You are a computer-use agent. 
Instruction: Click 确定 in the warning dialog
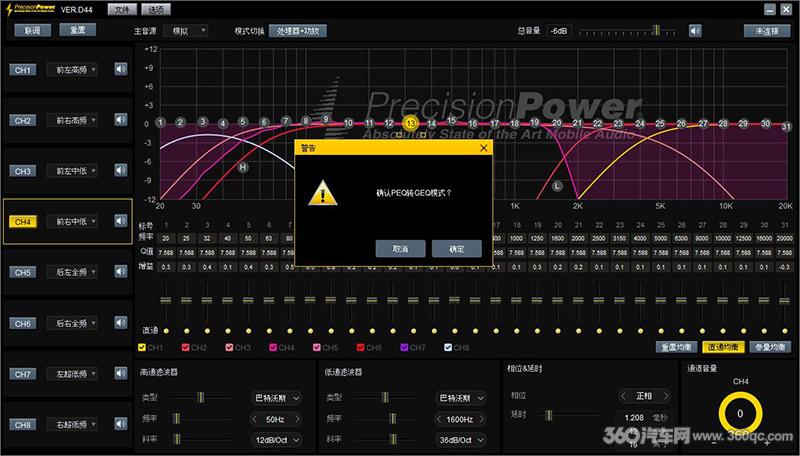tap(457, 249)
